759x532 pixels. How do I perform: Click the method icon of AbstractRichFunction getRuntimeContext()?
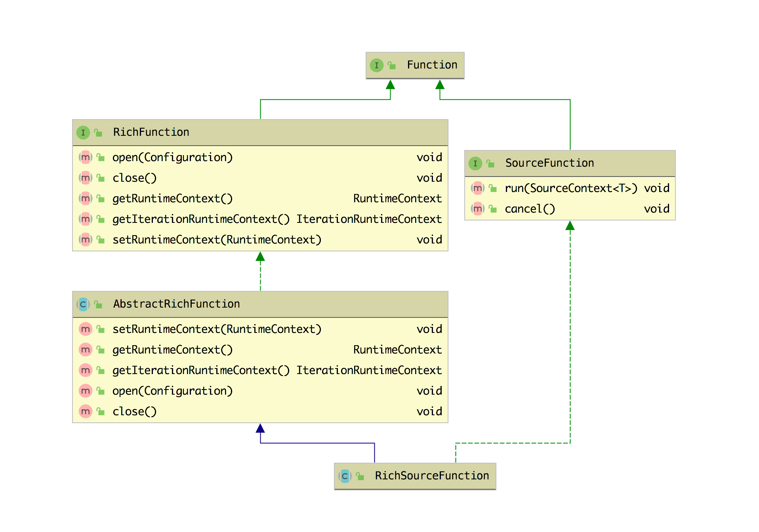(x=85, y=350)
